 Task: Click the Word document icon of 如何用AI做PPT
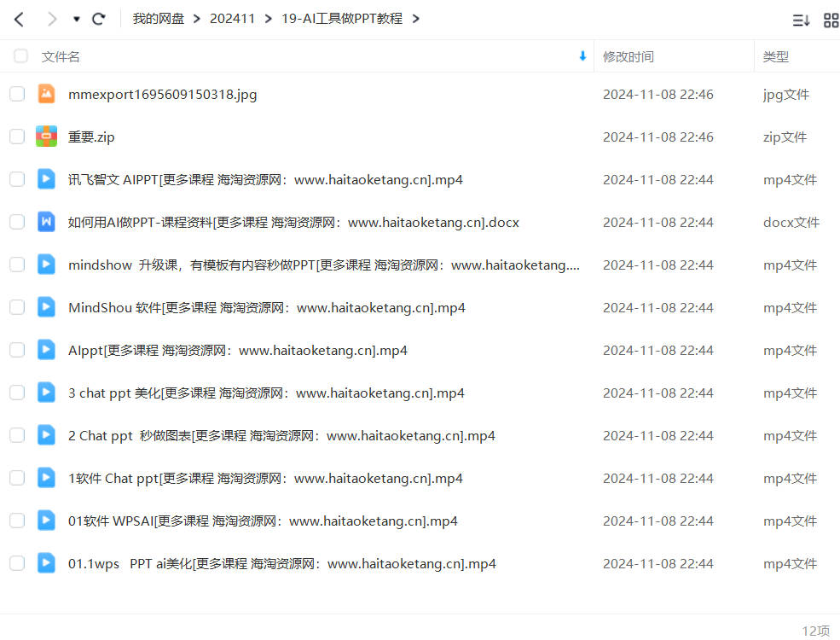[47, 222]
